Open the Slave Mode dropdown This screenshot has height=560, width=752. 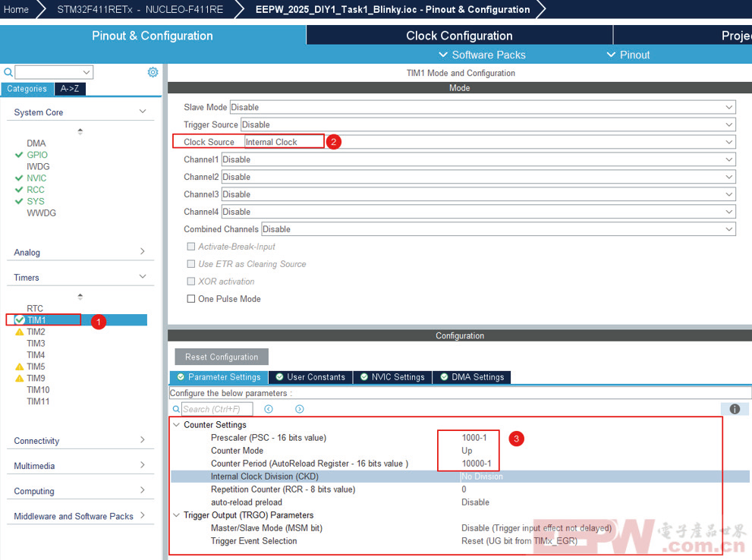click(483, 107)
